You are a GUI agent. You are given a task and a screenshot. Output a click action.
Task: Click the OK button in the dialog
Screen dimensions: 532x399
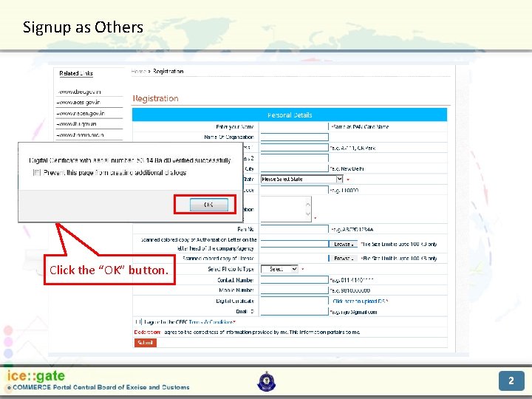tap(208, 205)
